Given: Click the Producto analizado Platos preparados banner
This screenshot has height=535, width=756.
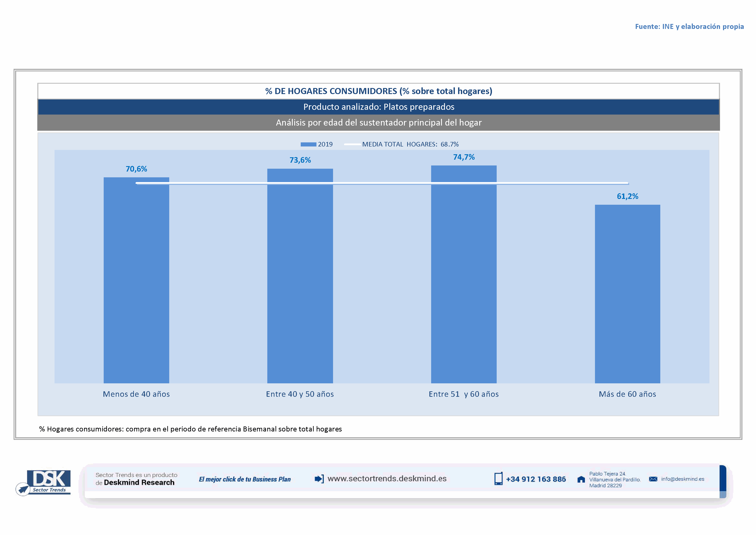Looking at the screenshot, I should coord(379,107).
